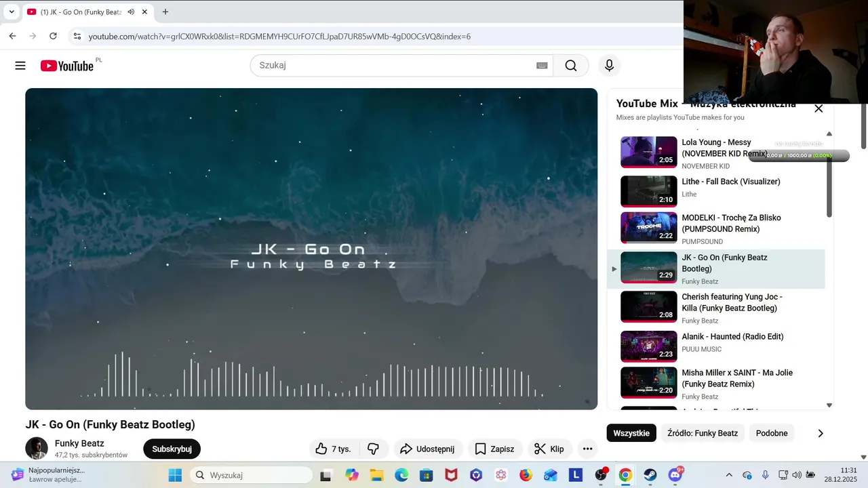
Task: Select current playlist item JK - Go On
Action: [x=716, y=269]
